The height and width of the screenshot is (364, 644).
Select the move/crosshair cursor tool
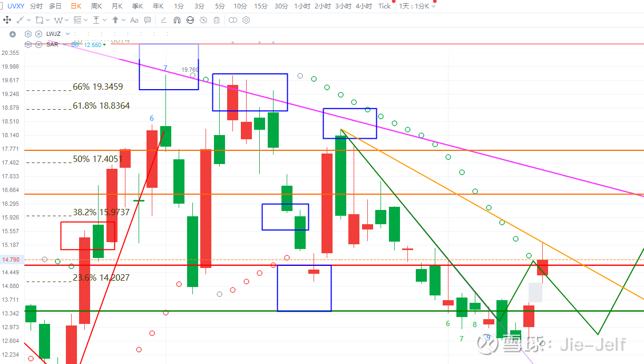pyautogui.click(x=7, y=20)
